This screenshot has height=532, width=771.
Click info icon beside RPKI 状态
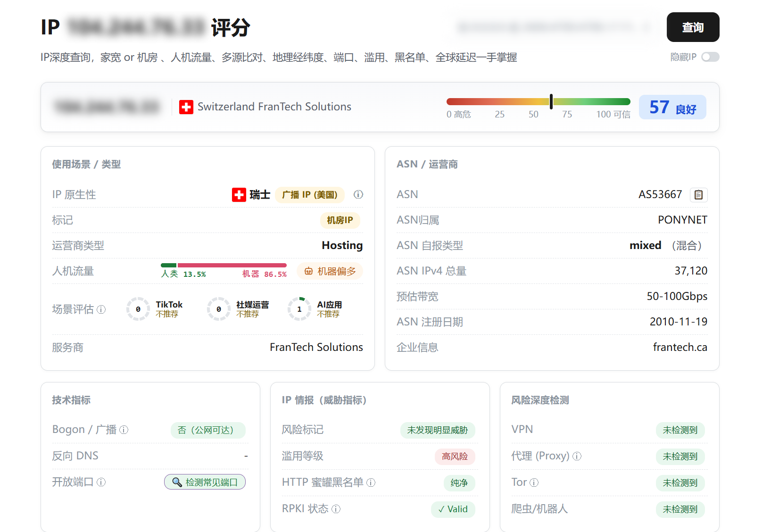pos(336,509)
